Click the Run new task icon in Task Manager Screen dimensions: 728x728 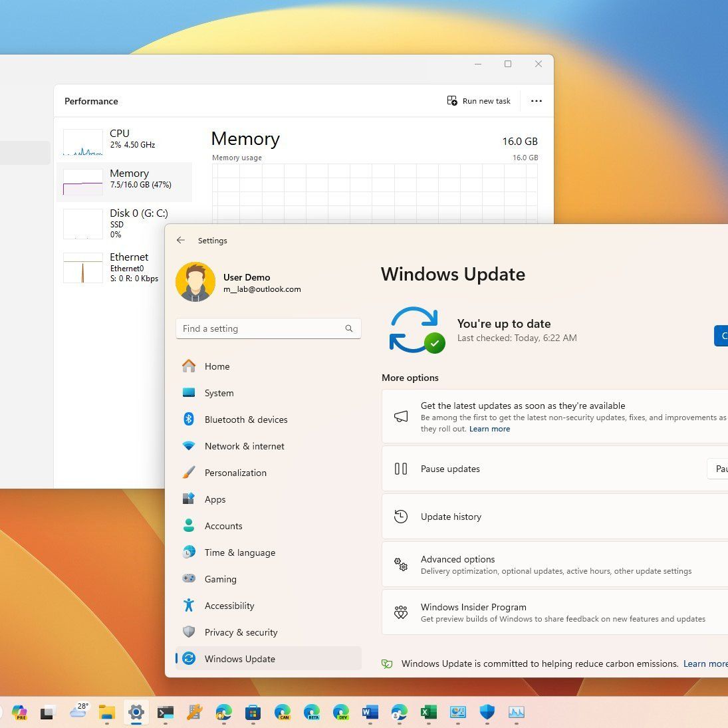tap(451, 101)
